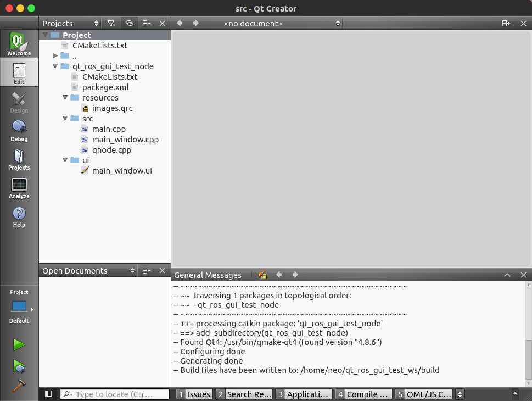532x401 pixels.
Task: Collapse the resources folder
Action: [65, 97]
